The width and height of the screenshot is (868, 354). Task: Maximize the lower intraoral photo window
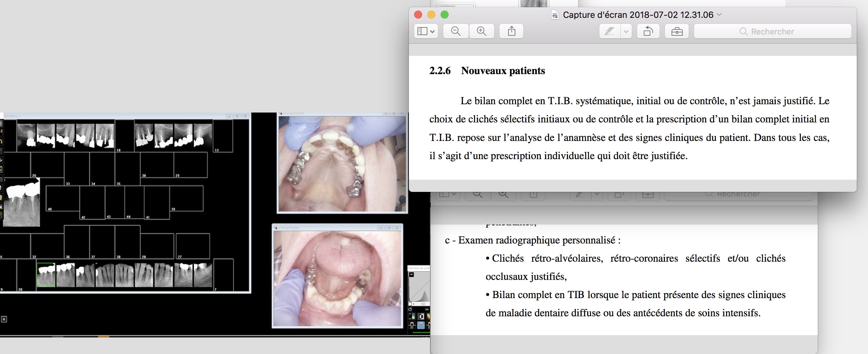[389, 228]
